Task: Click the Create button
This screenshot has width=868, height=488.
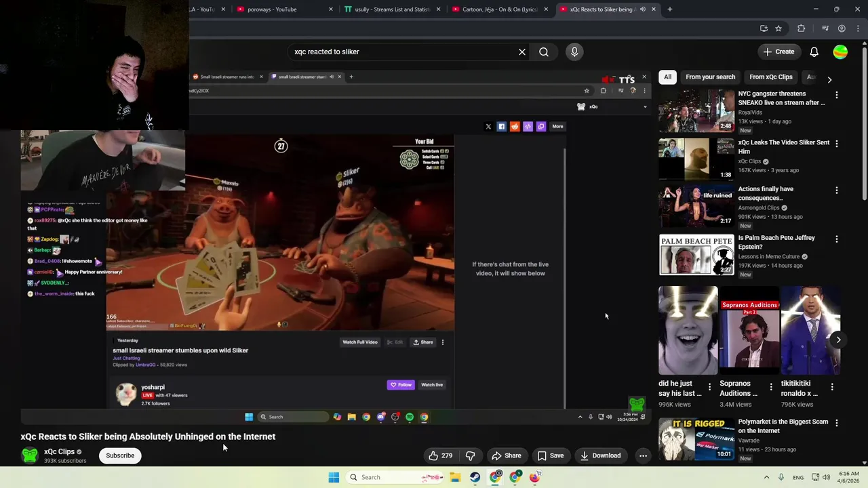Action: point(778,52)
